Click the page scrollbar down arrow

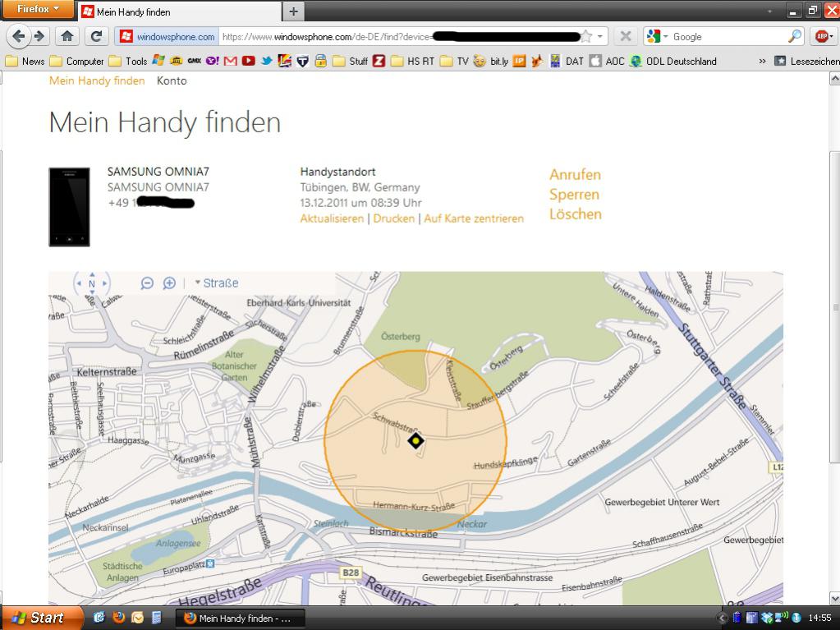click(x=834, y=598)
